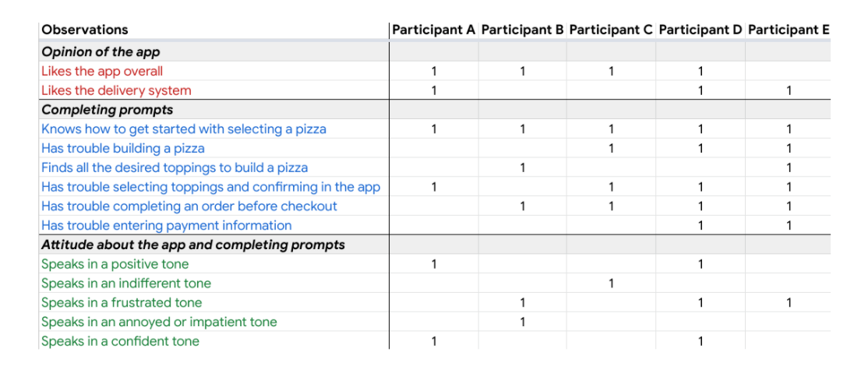Select the 'Speaks in an indifferent tone' label
This screenshot has width=868, height=387.
(x=126, y=283)
